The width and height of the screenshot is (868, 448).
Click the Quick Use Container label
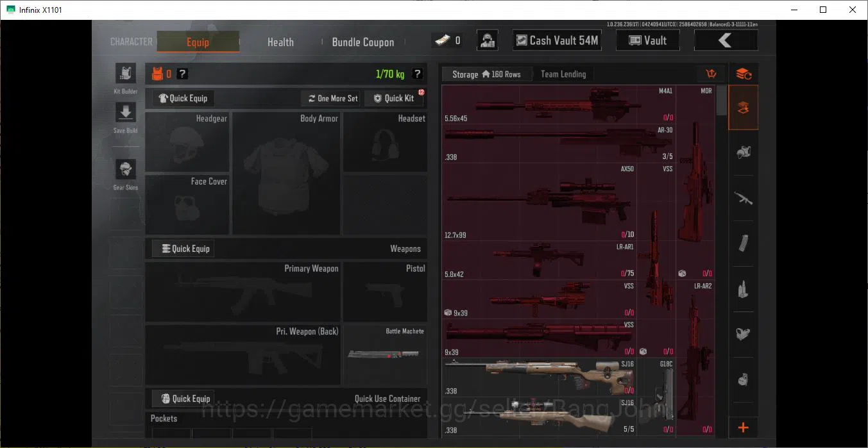[x=387, y=399]
